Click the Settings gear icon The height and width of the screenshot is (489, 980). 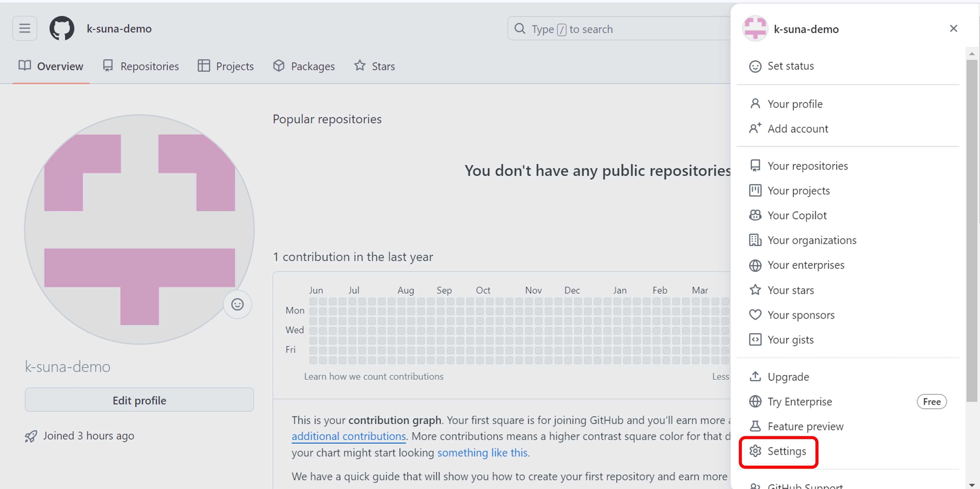pos(755,451)
